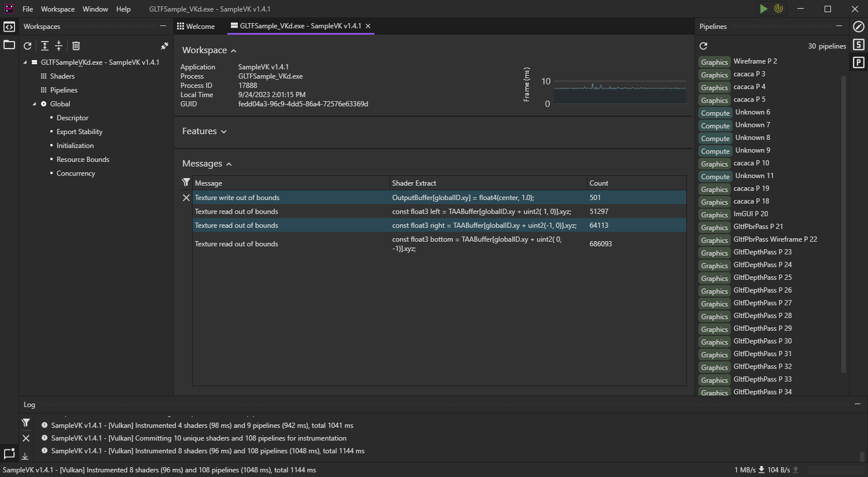
Task: Clear log entries with the X icon
Action: (25, 438)
